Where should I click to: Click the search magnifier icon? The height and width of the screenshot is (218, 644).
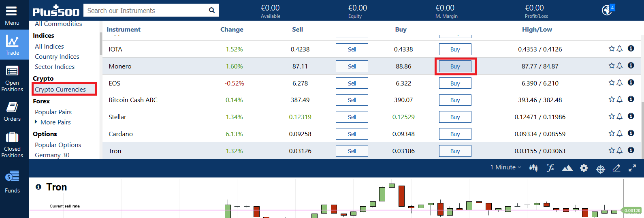pyautogui.click(x=211, y=11)
